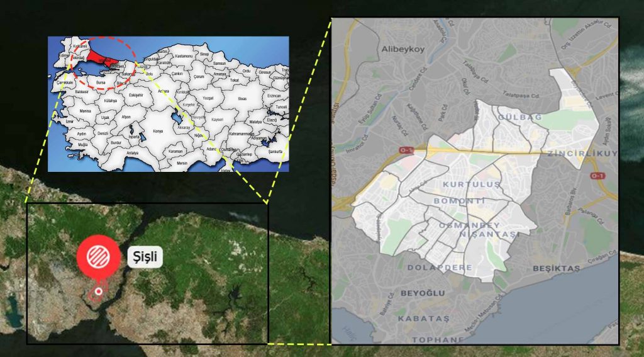
Task: Click the Park Cd street label
Action: click(442, 114)
